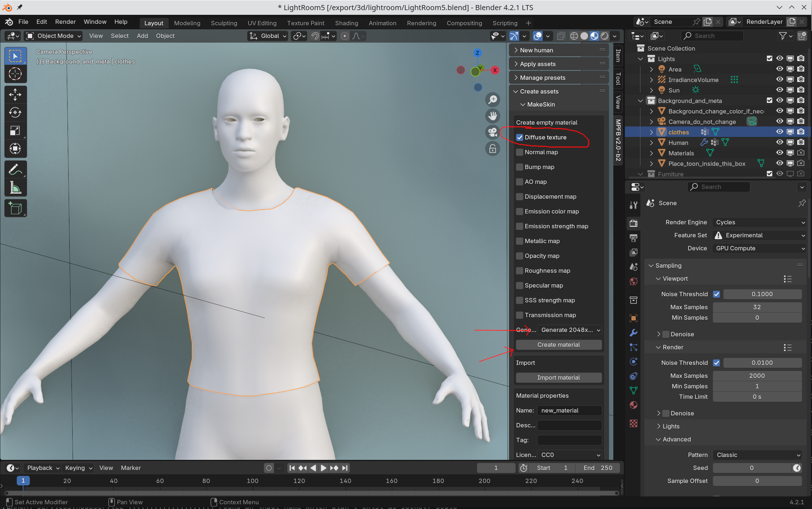Screen dimensions: 812x509
Task: Open the Device GPU Compute dropdown
Action: (x=760, y=248)
